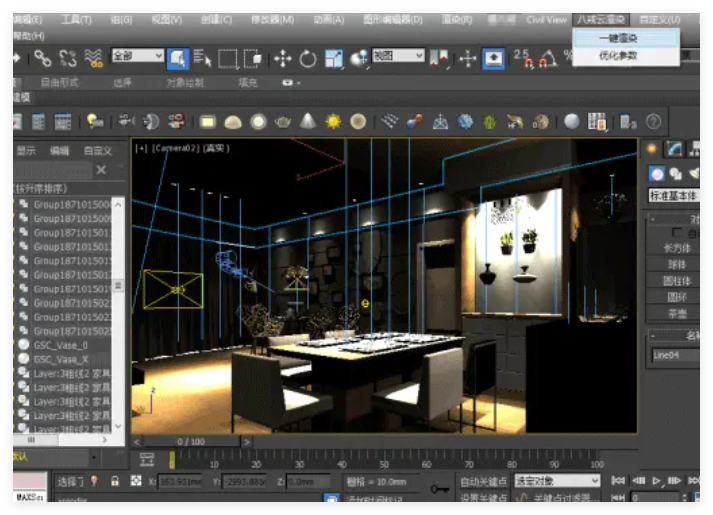This screenshot has width=713, height=515.
Task: Select the Shapes category icon
Action: pyautogui.click(x=676, y=174)
